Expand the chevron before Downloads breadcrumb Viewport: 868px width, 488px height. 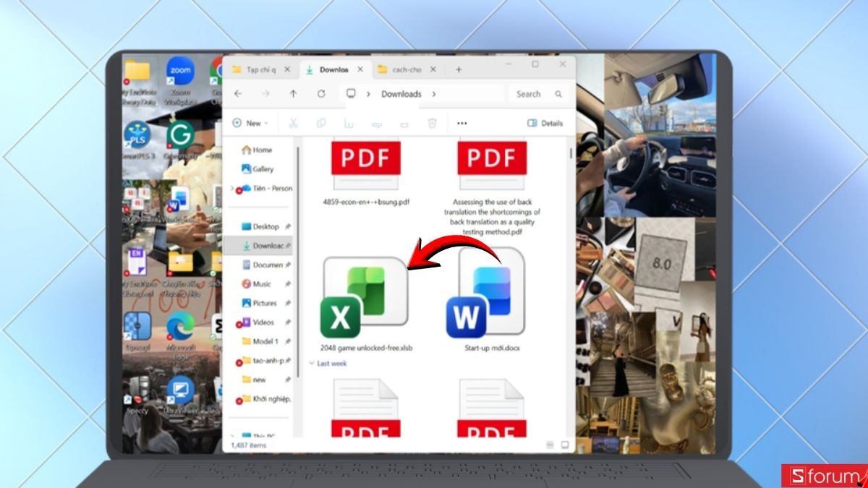click(369, 94)
